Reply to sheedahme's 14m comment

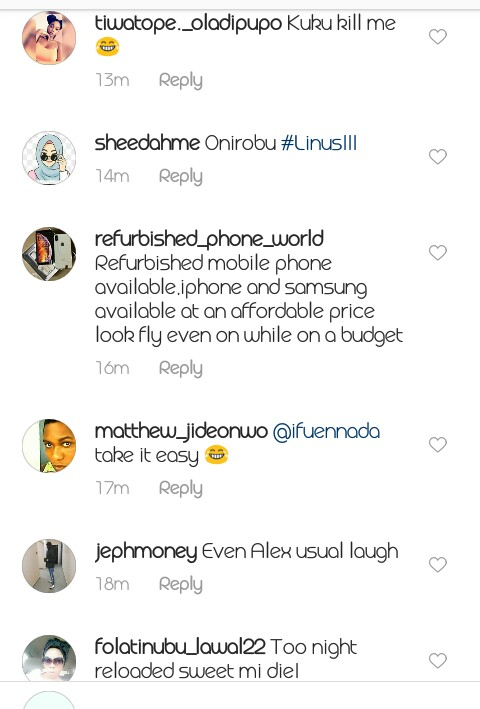coord(180,177)
